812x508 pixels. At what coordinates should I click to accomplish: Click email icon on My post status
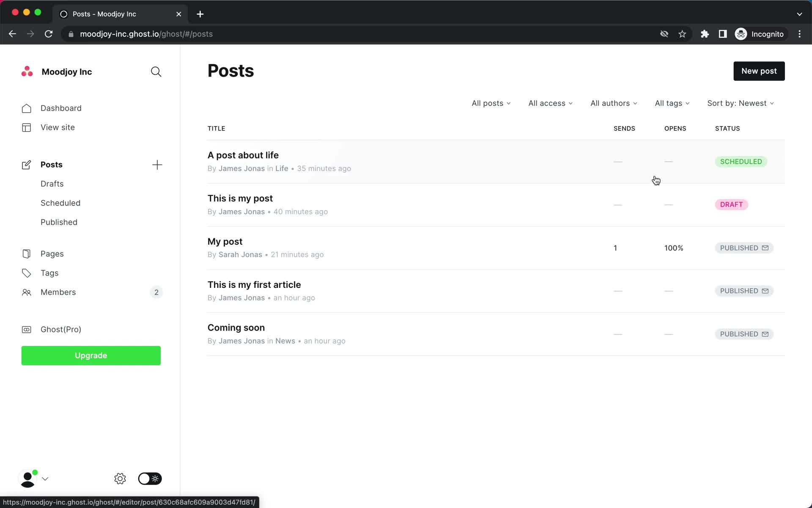pos(765,248)
